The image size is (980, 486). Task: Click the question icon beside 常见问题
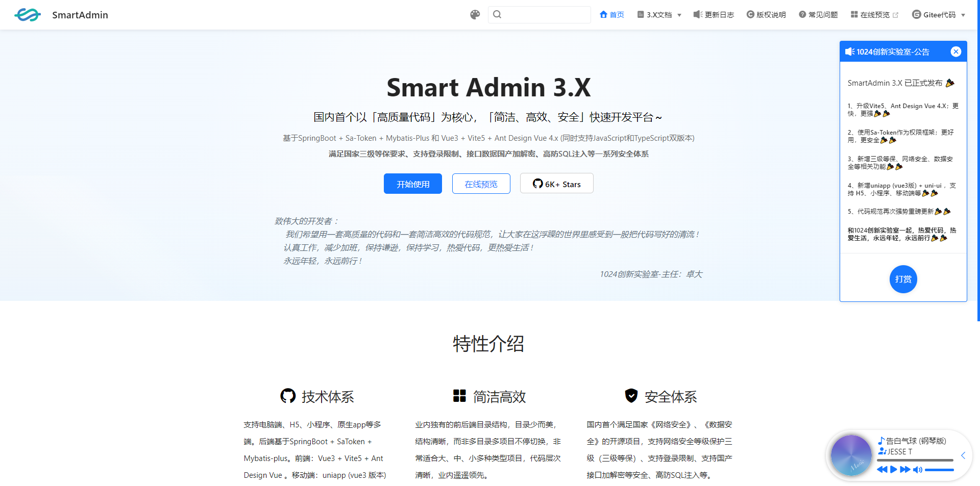pyautogui.click(x=802, y=14)
